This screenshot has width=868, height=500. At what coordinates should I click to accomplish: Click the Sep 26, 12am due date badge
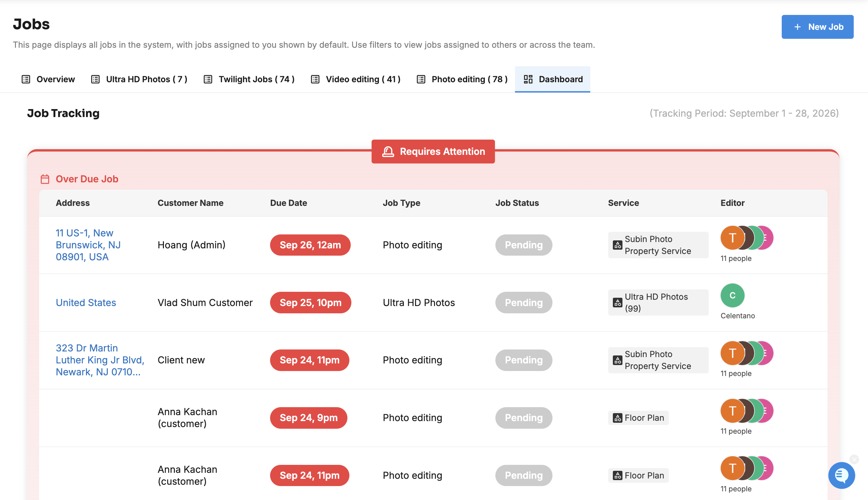pos(310,245)
